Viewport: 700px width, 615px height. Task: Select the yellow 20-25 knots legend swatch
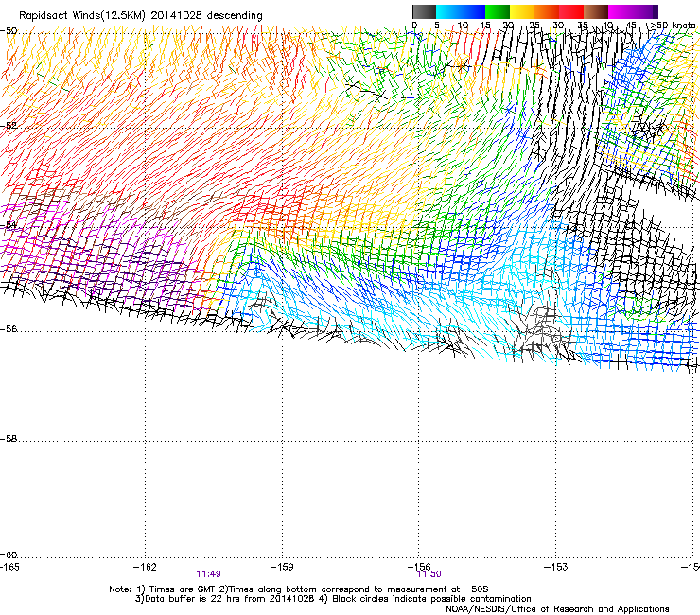click(x=522, y=11)
